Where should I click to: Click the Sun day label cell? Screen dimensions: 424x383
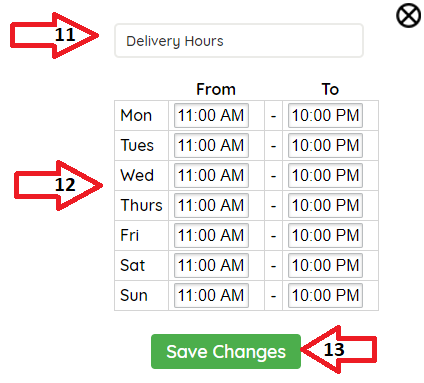click(x=142, y=295)
